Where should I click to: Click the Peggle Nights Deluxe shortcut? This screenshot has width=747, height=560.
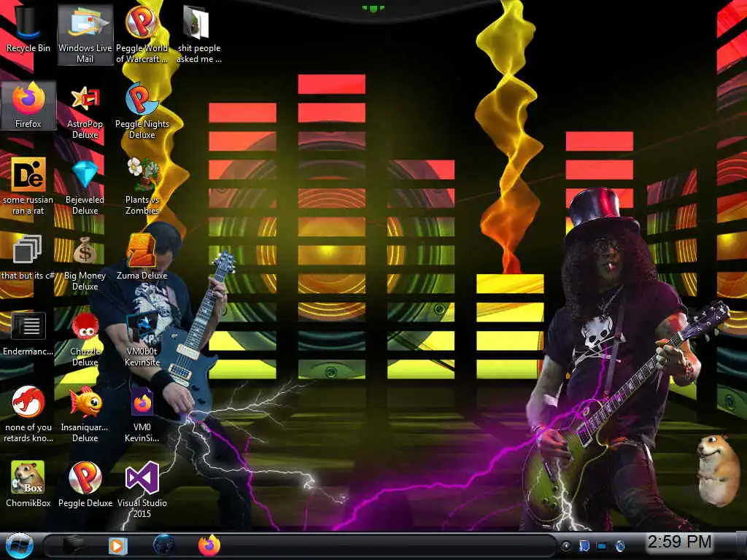click(142, 111)
